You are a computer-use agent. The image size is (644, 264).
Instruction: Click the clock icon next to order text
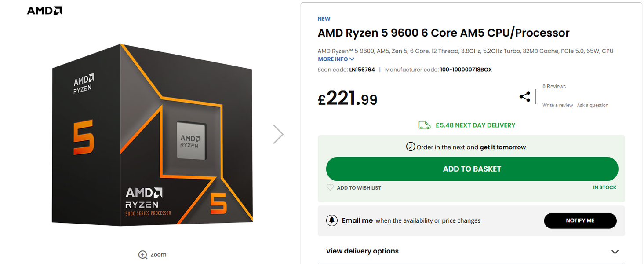[410, 147]
